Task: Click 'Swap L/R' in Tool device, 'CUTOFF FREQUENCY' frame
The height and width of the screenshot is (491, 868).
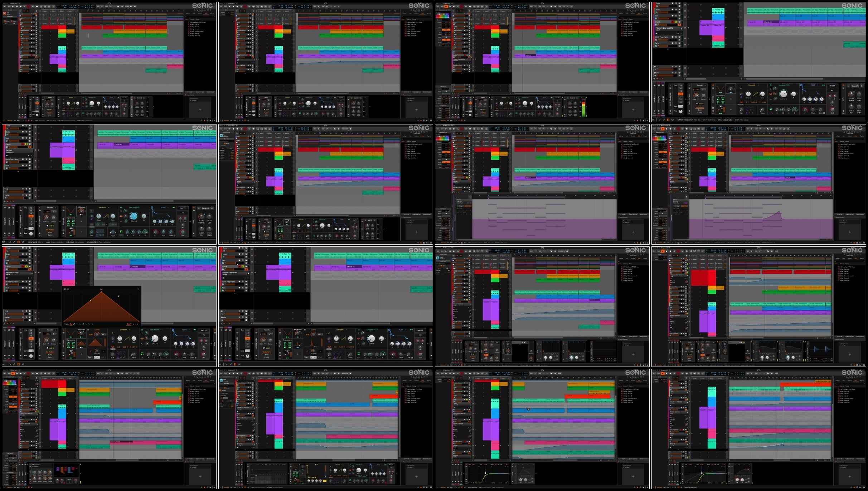Action: pyautogui.click(x=855, y=86)
